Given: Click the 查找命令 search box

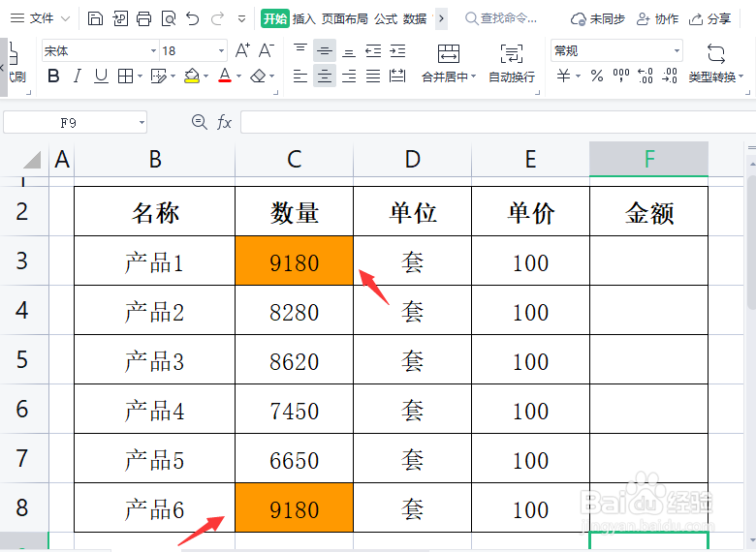Looking at the screenshot, I should click(501, 18).
